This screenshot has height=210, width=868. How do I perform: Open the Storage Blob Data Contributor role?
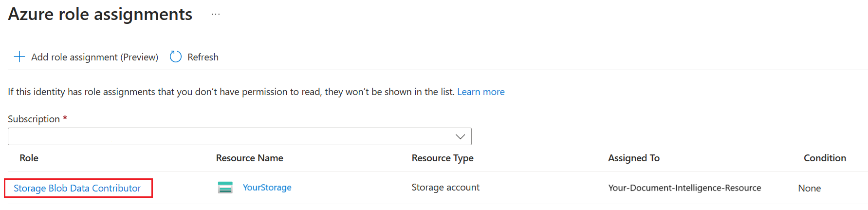click(77, 188)
